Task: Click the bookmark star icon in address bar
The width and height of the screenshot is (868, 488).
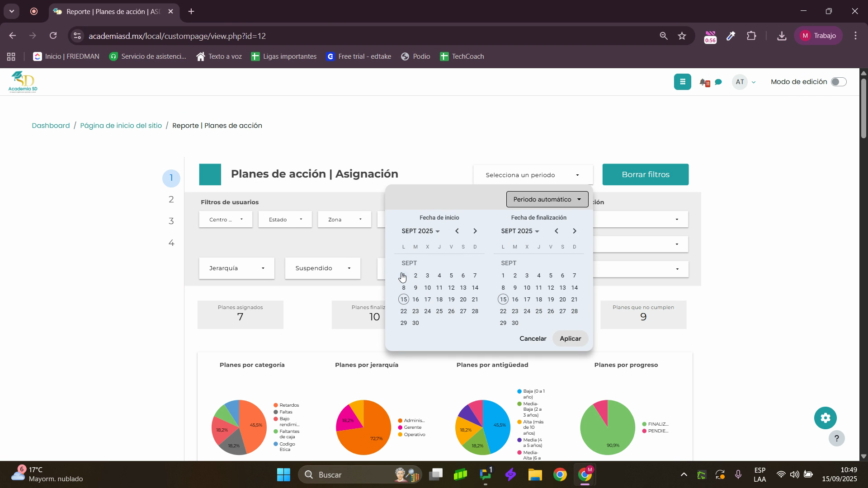Action: [682, 36]
